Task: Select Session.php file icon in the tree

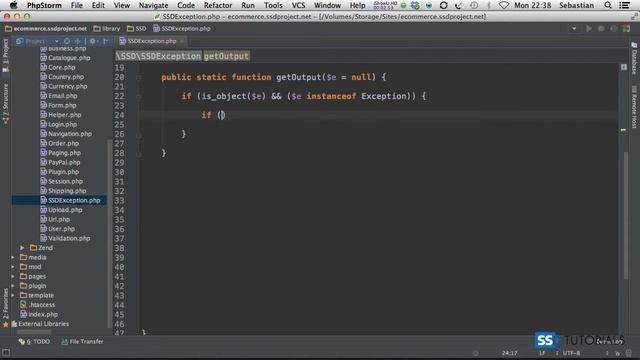Action: click(x=43, y=181)
